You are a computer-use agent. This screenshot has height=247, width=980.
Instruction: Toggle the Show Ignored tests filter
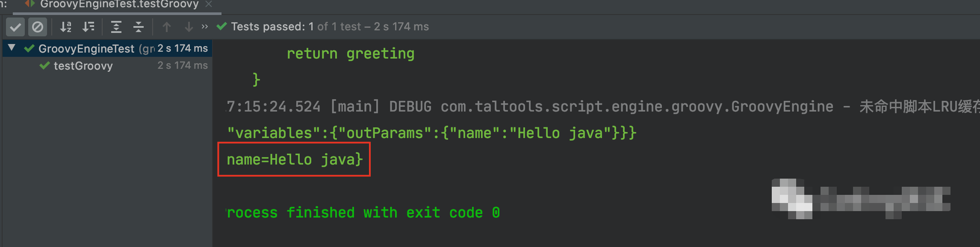pos(38,26)
